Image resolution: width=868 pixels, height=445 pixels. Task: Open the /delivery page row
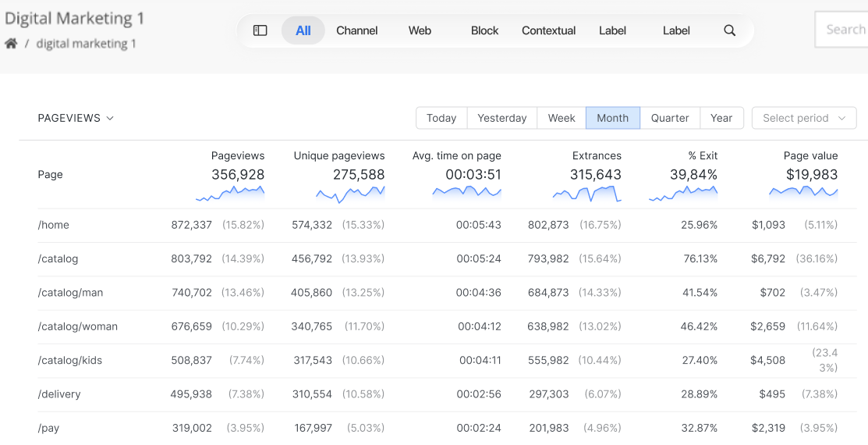[x=59, y=394]
